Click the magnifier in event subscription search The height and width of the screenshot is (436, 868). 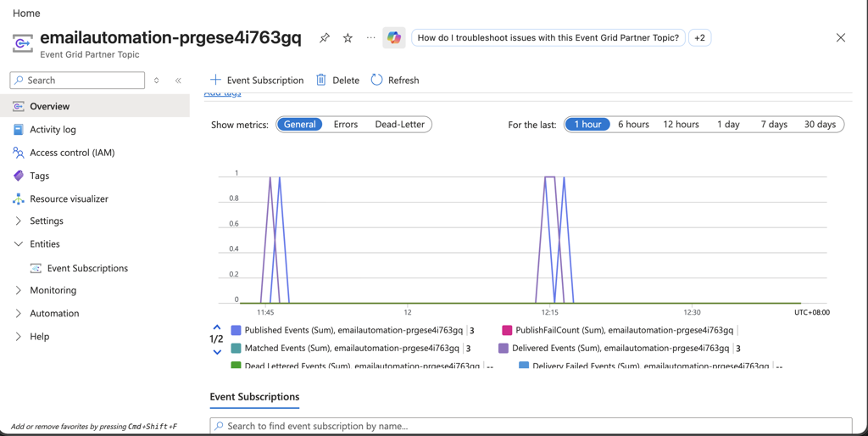[220, 426]
